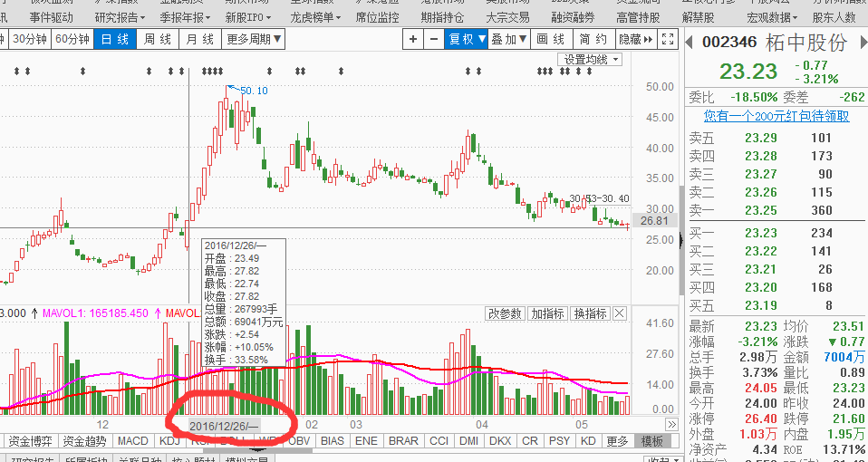Viewport: 868px width, 462px height.
Task: Close the volume indicator panel
Action: click(x=620, y=313)
